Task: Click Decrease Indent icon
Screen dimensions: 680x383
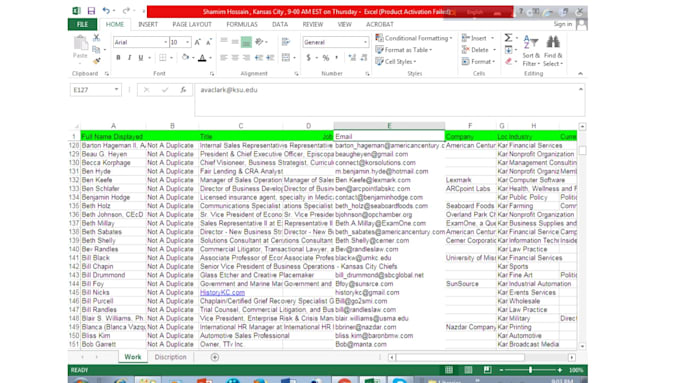Action: 259,58
